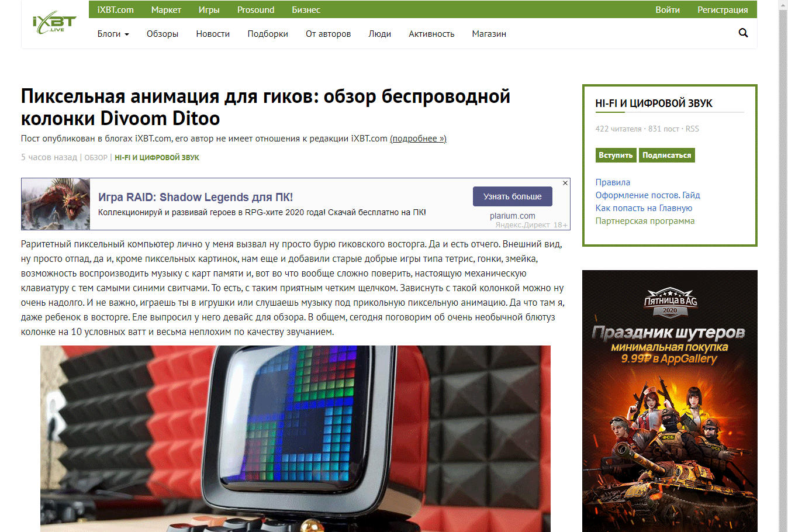Close the RAID Shadow Legends ad
788x532 pixels.
[x=565, y=183]
